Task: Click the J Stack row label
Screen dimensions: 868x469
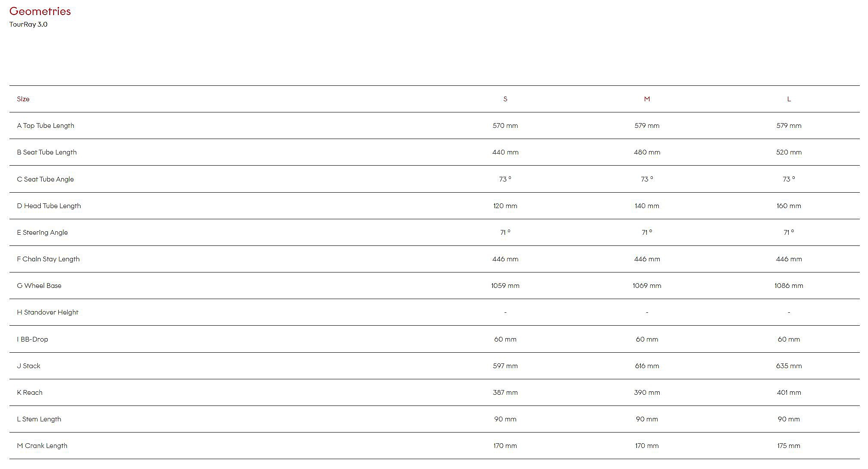Action: [x=29, y=366]
